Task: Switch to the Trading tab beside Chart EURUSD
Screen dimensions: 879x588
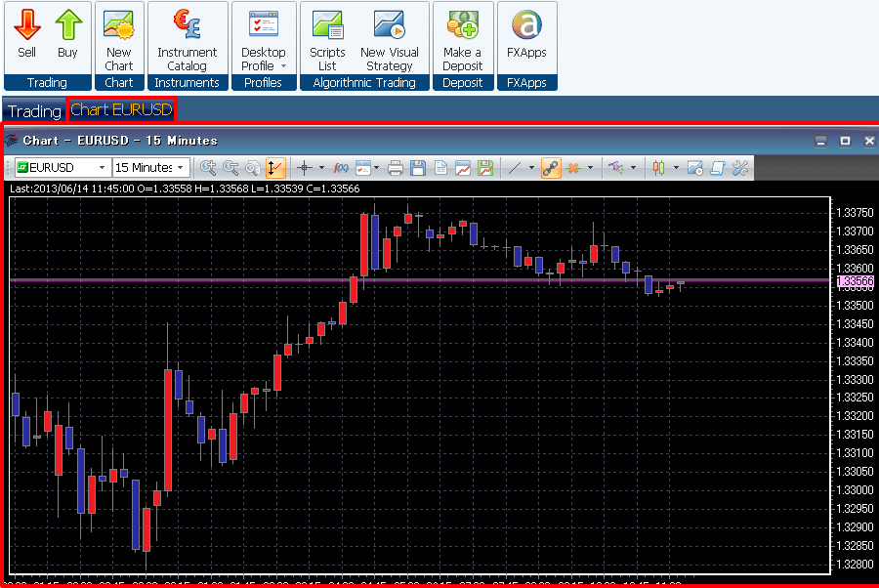Action: pos(34,110)
